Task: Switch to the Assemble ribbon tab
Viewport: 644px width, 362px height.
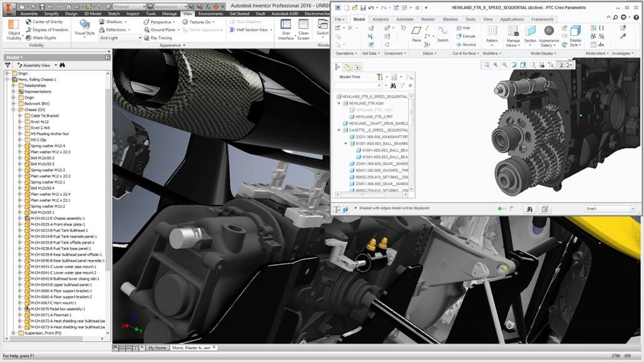Action: click(x=29, y=14)
